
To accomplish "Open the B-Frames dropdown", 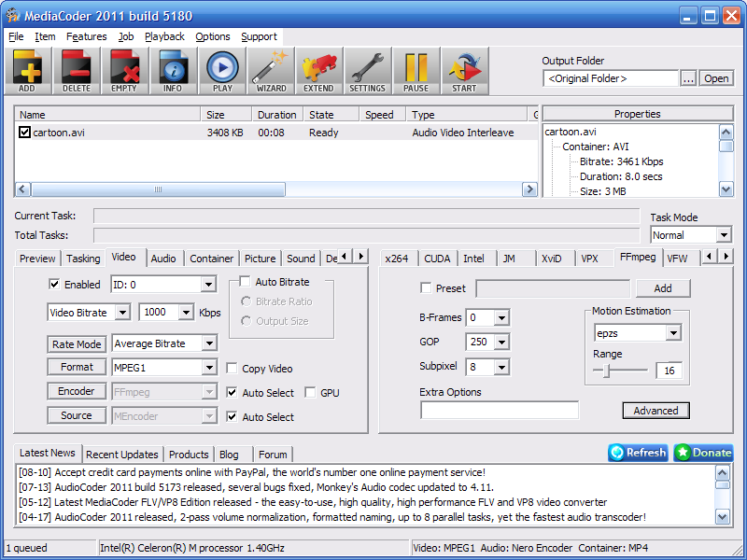I will point(501,317).
